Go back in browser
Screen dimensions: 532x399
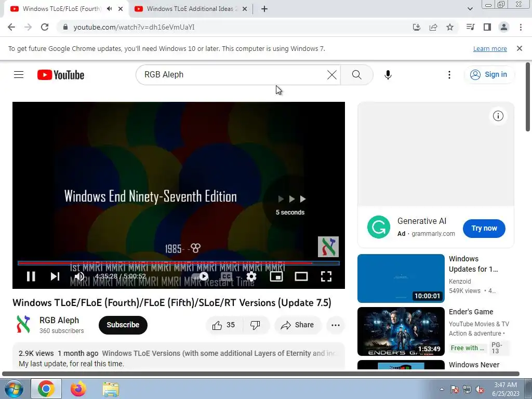11,27
